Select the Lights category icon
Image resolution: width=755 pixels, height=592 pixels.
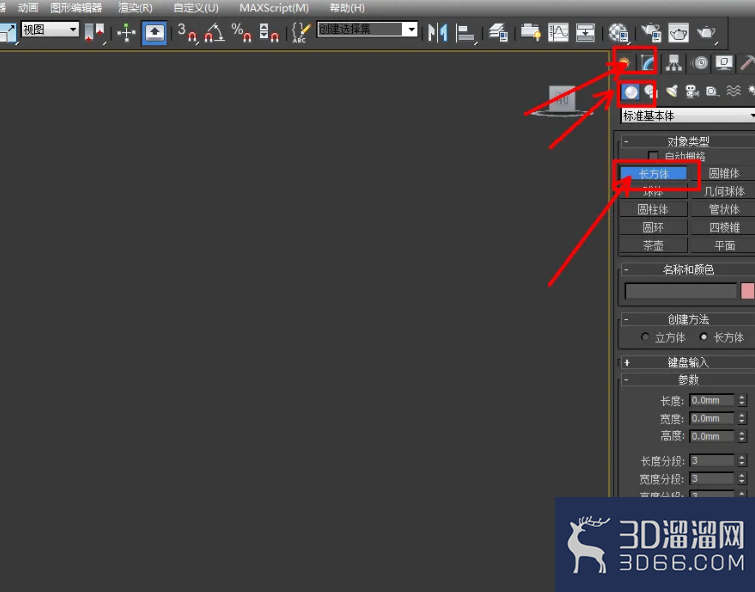click(x=671, y=91)
